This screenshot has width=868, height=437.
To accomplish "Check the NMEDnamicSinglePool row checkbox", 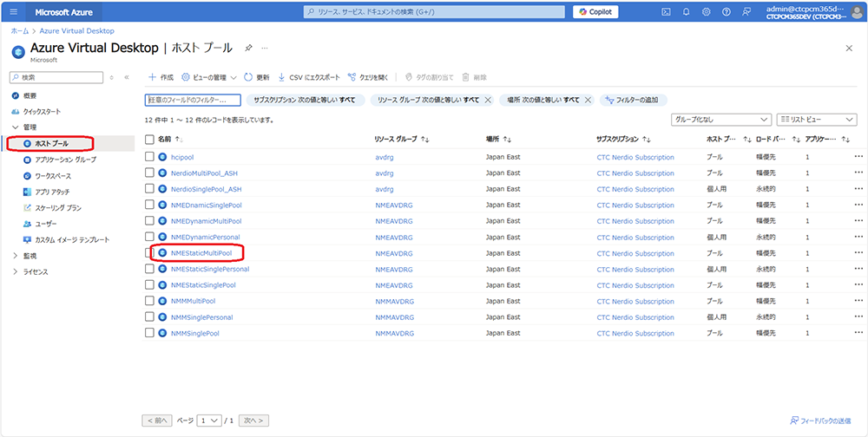I will 149,205.
